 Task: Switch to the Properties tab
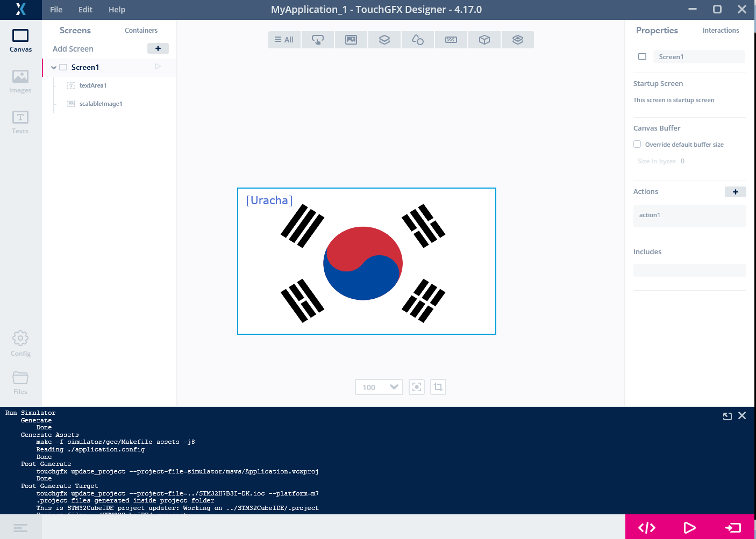(657, 31)
